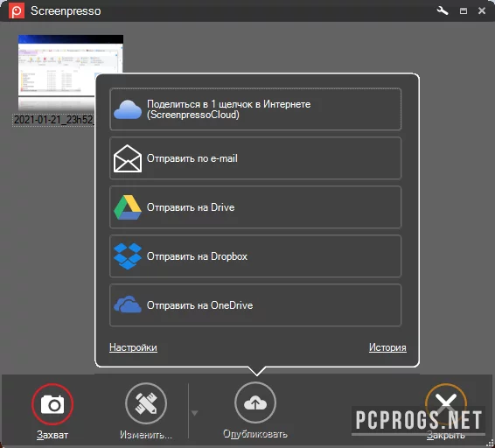Select Отправить на Drive option
This screenshot has height=448, width=495.
[x=255, y=207]
